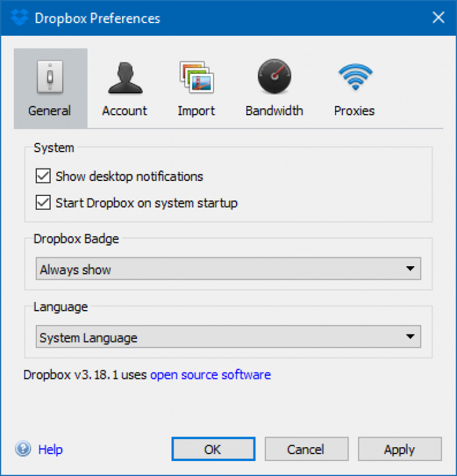Select the General tab label
The height and width of the screenshot is (476, 457).
click(49, 111)
